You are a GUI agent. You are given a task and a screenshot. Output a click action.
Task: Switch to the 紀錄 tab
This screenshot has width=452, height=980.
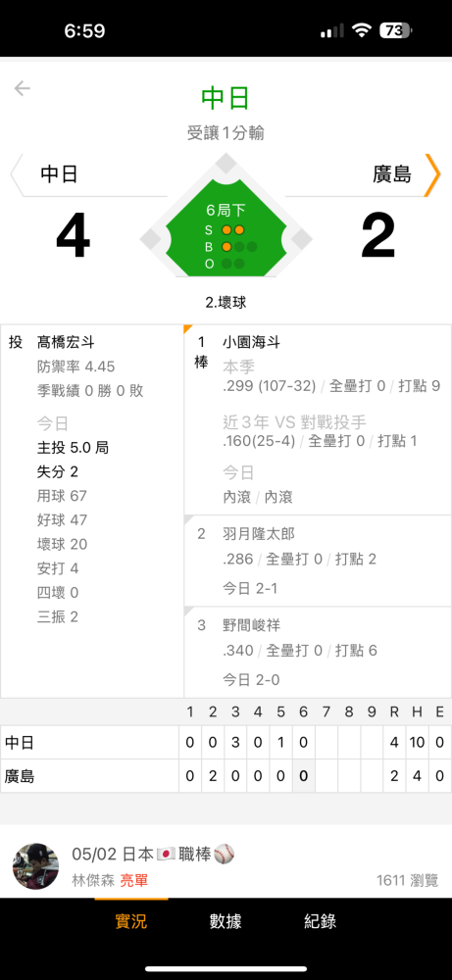(320, 920)
